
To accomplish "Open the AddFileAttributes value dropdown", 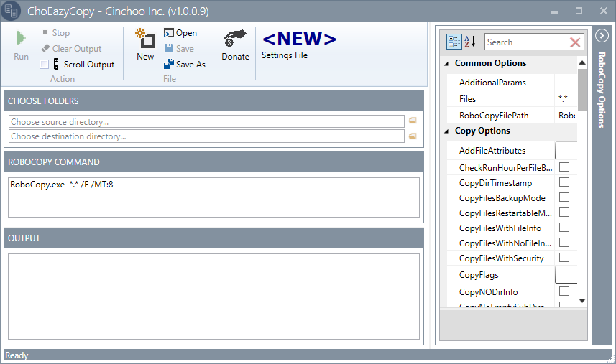I will (566, 151).
